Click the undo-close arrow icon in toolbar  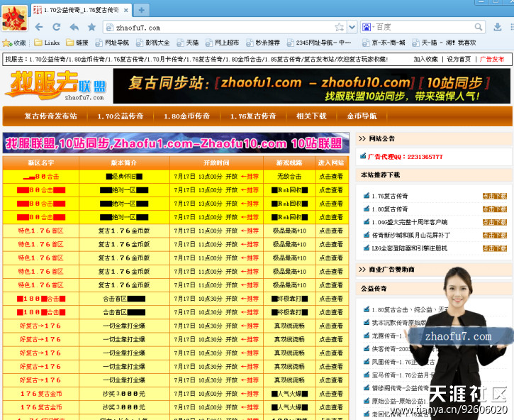tap(74, 27)
